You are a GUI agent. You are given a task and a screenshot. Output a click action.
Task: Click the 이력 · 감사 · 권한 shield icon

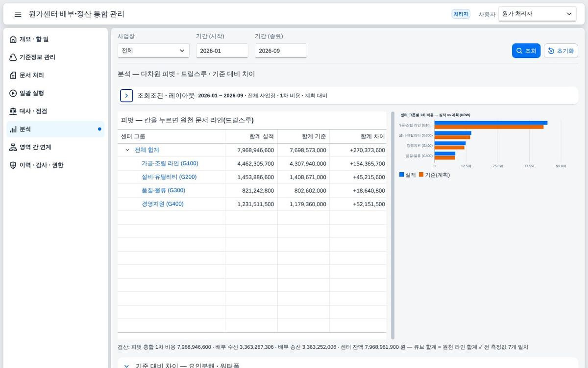pos(13,165)
